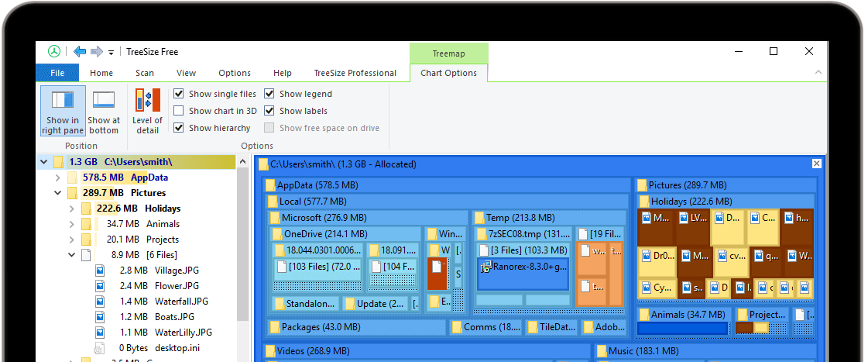The width and height of the screenshot is (868, 362).
Task: Click the Village.JPG file icon
Action: [100, 271]
